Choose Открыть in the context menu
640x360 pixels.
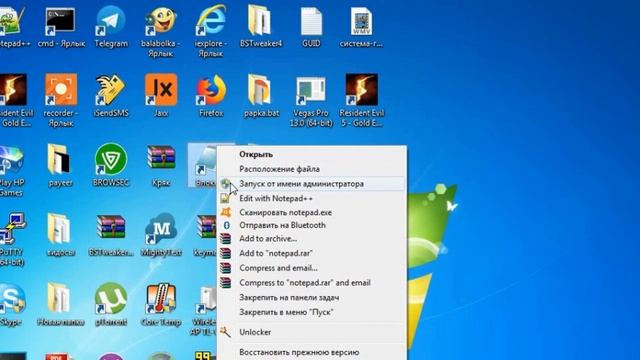(x=312, y=154)
